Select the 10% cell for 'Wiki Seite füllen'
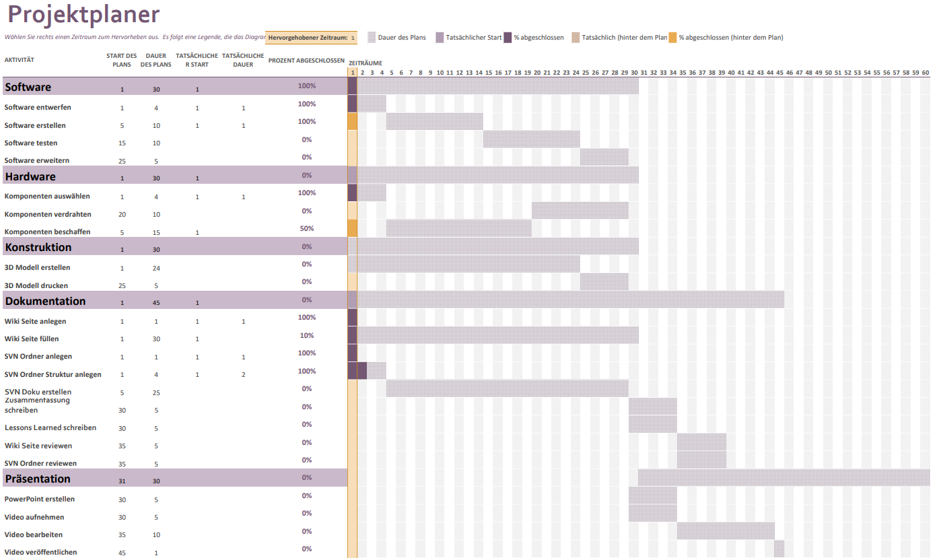This screenshot has width=935, height=560. pyautogui.click(x=307, y=335)
